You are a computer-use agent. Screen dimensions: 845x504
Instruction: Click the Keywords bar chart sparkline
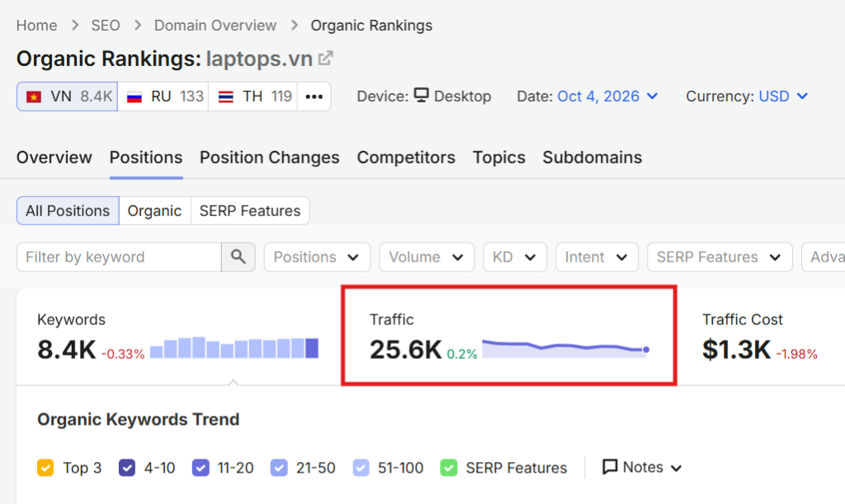pos(234,348)
